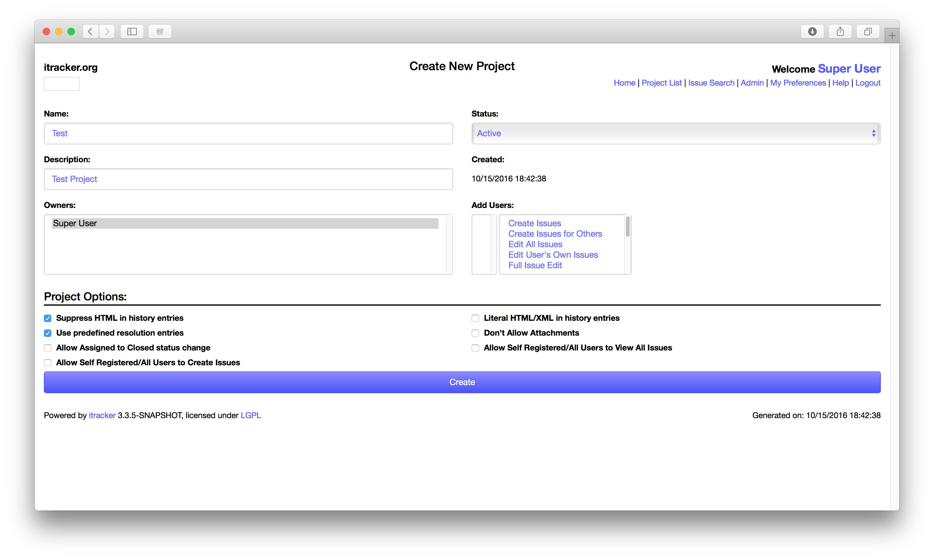Click the sidebar toggle icon
This screenshot has height=560, width=934.
[x=132, y=31]
